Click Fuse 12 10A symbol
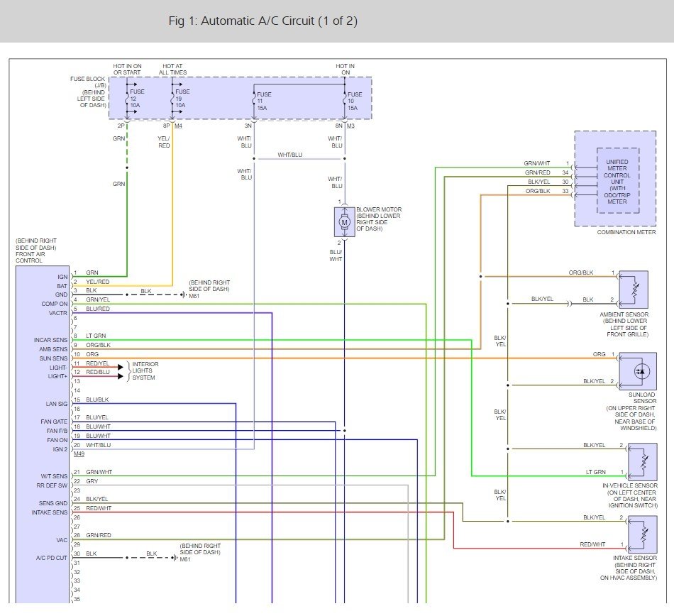This screenshot has height=616, width=674. [128, 98]
